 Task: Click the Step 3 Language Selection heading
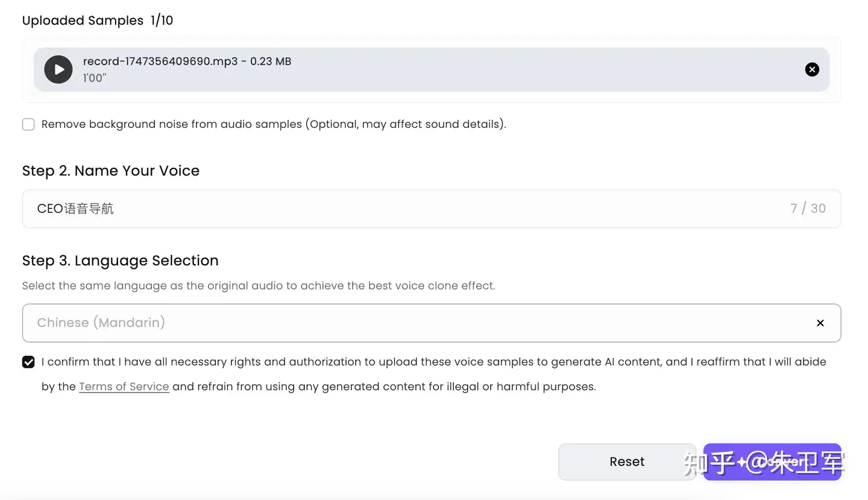120,261
